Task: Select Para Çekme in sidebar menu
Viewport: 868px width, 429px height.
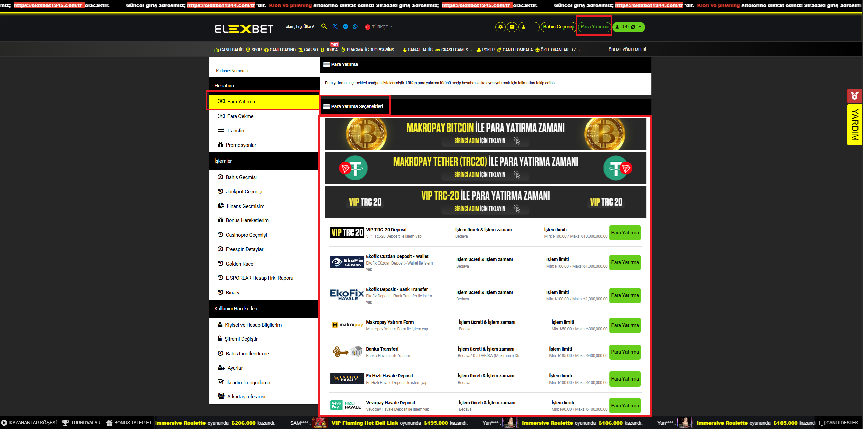Action: tap(240, 116)
